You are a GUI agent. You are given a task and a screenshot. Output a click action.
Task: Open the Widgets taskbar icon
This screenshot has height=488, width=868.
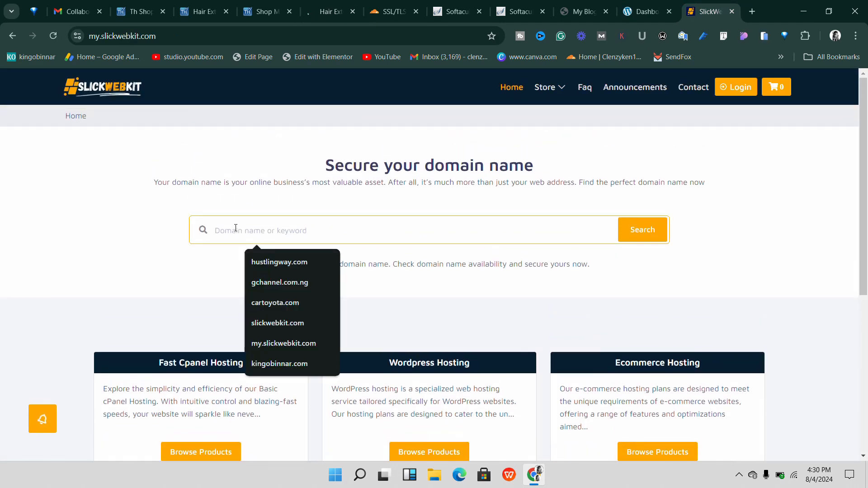click(410, 475)
